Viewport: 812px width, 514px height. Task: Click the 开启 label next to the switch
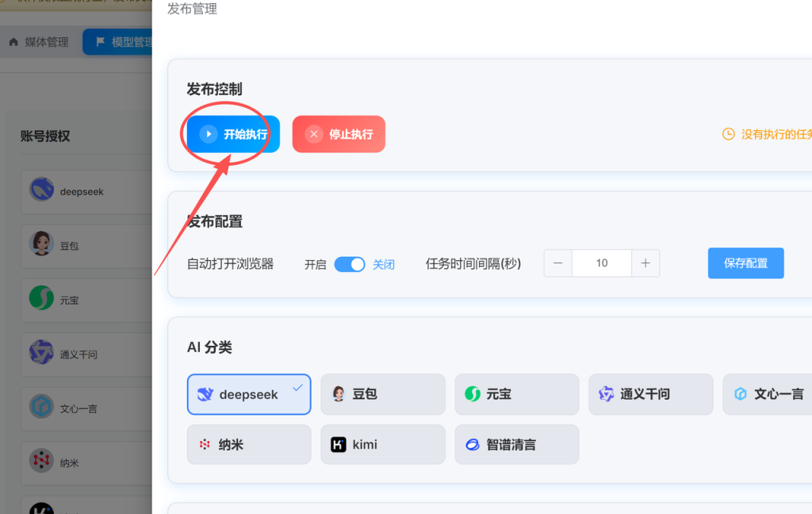tap(316, 265)
